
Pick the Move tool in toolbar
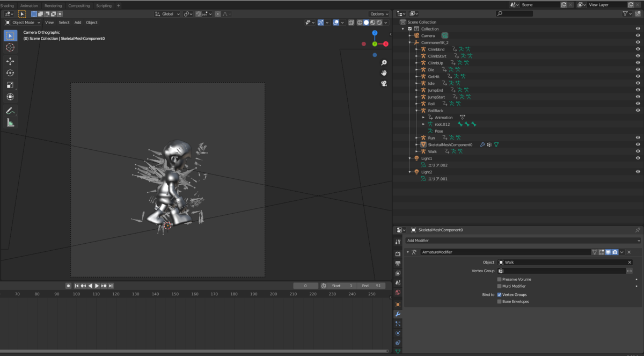point(10,61)
